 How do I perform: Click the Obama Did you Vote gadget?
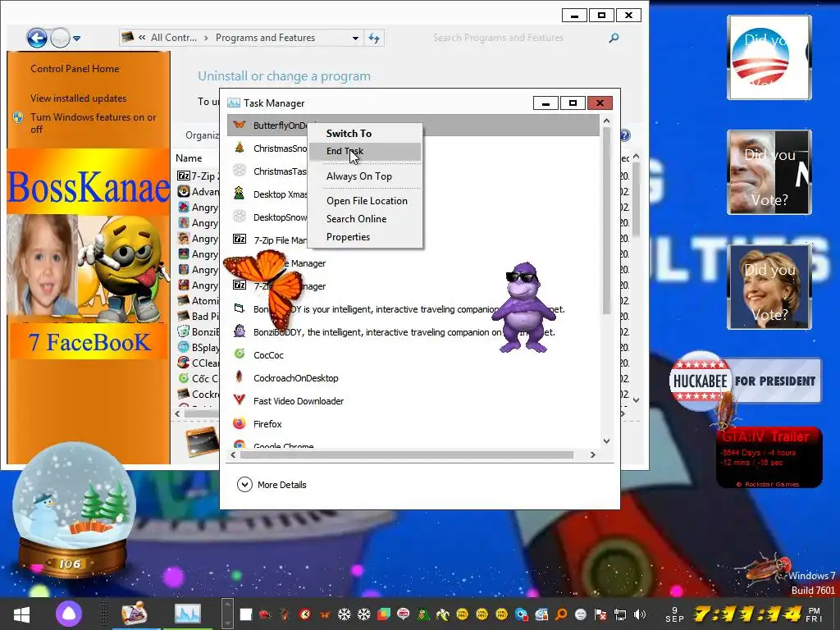pyautogui.click(x=769, y=57)
